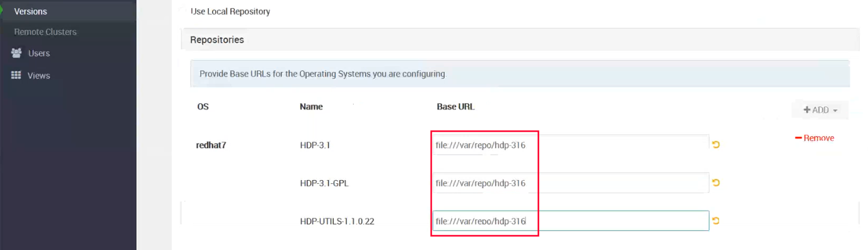Open Users in the sidebar

39,53
